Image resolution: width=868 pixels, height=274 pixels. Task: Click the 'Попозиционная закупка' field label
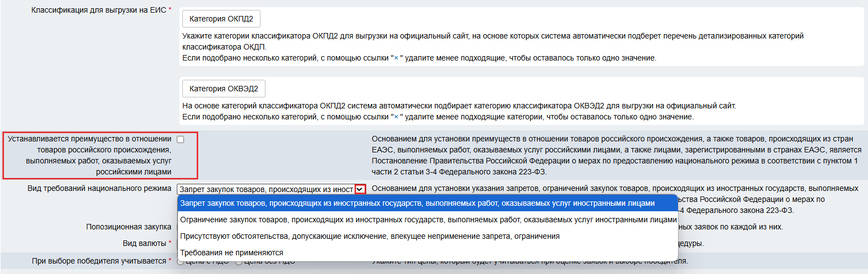pyautogui.click(x=128, y=227)
